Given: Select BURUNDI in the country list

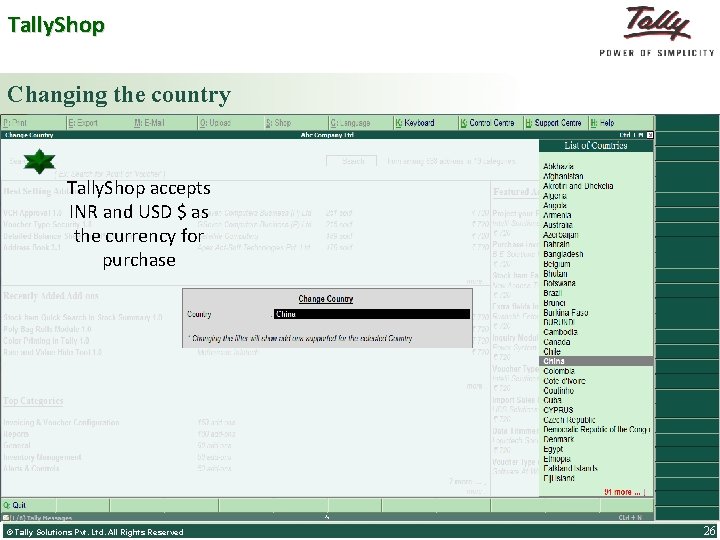Looking at the screenshot, I should (558, 322).
